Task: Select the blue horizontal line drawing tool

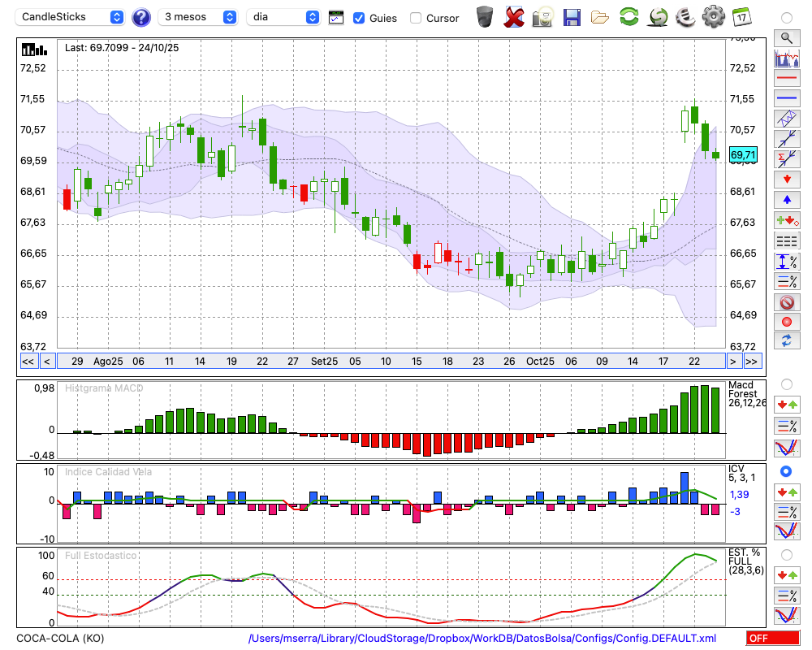Action: coord(786,98)
